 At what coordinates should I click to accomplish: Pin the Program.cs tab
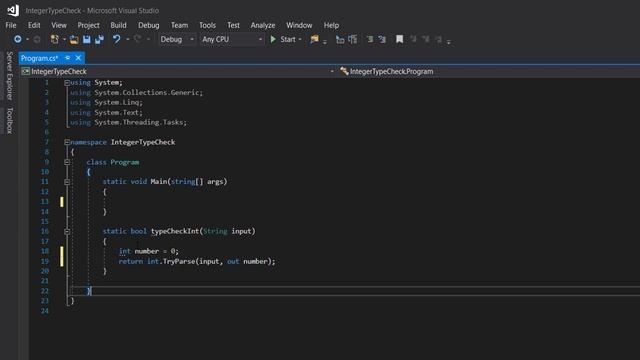[68, 58]
